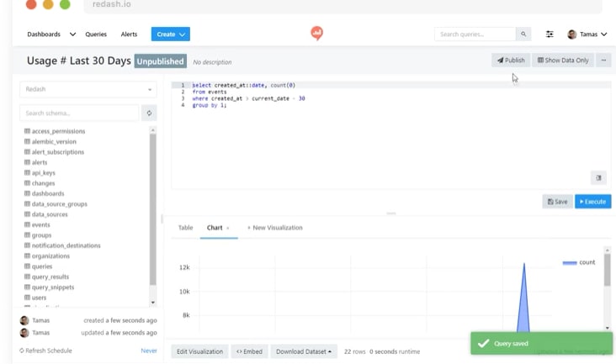Open the Redash data source dropdown
The image size is (616, 364).
pos(88,89)
